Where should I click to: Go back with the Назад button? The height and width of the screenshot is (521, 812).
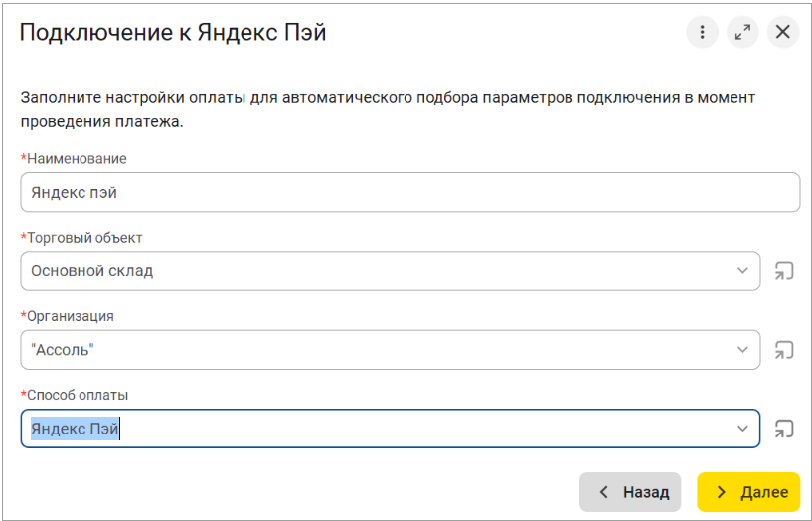point(630,492)
